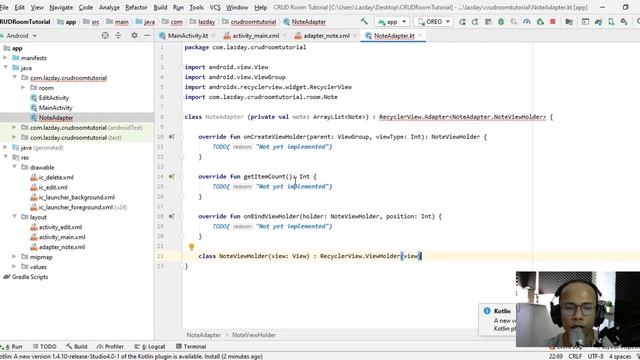Click the Make Project hammer icon

tap(364, 21)
